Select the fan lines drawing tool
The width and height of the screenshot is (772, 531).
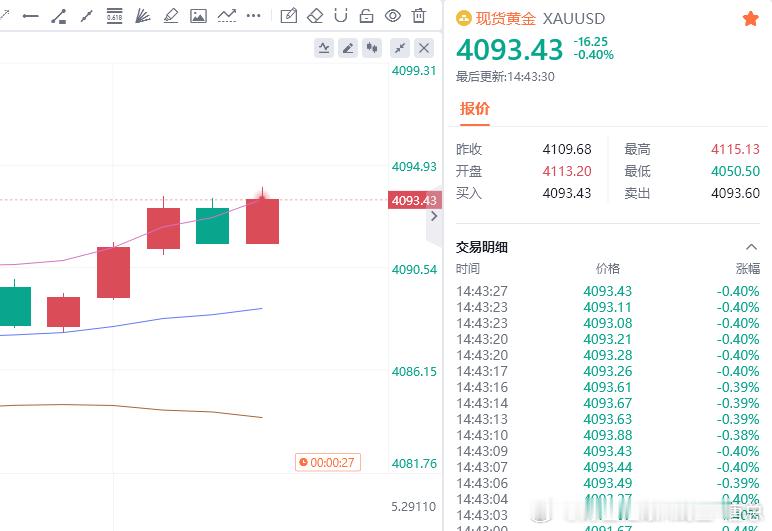point(142,16)
